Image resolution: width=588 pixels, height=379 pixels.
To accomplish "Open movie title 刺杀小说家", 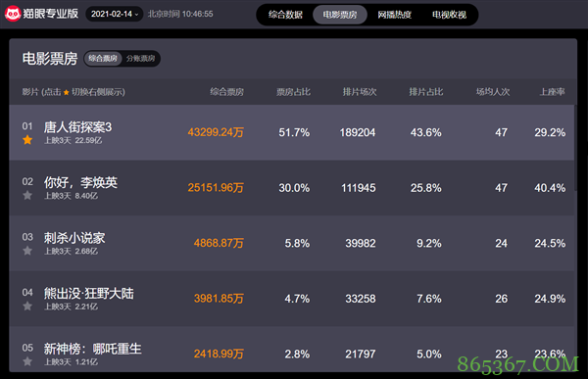I will tap(74, 238).
